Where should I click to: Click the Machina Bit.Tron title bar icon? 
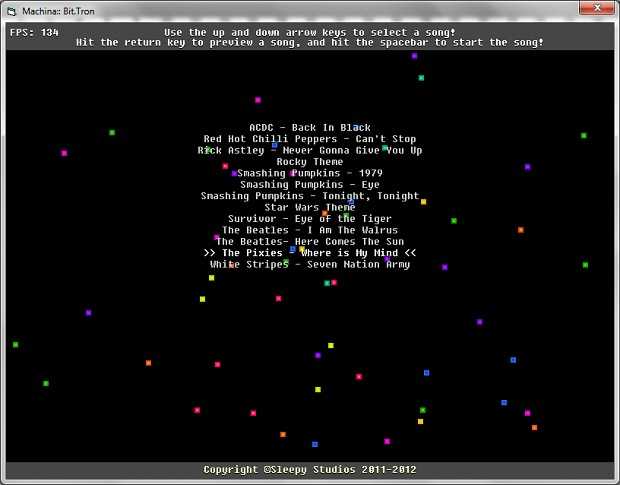coord(12,10)
